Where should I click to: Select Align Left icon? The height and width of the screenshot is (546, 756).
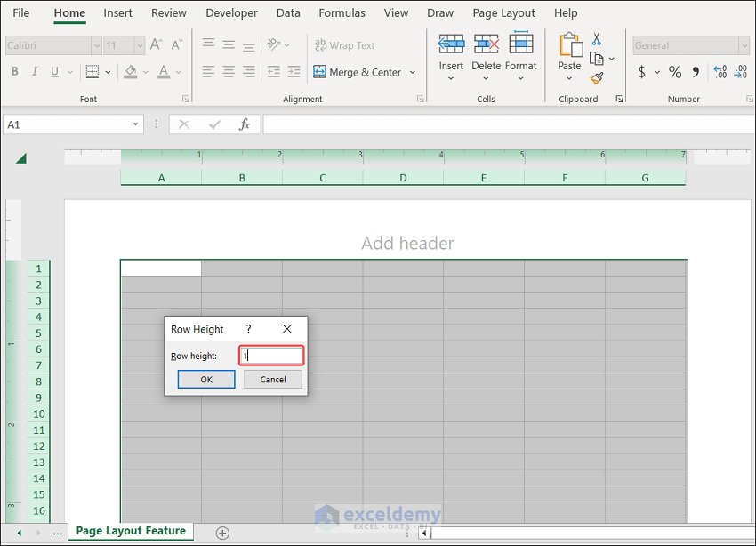point(208,72)
